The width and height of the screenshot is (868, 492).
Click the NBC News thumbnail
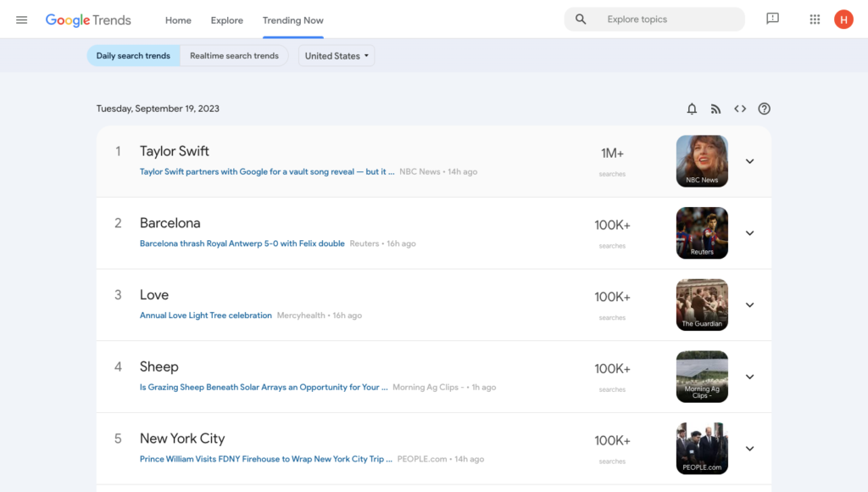(x=702, y=161)
